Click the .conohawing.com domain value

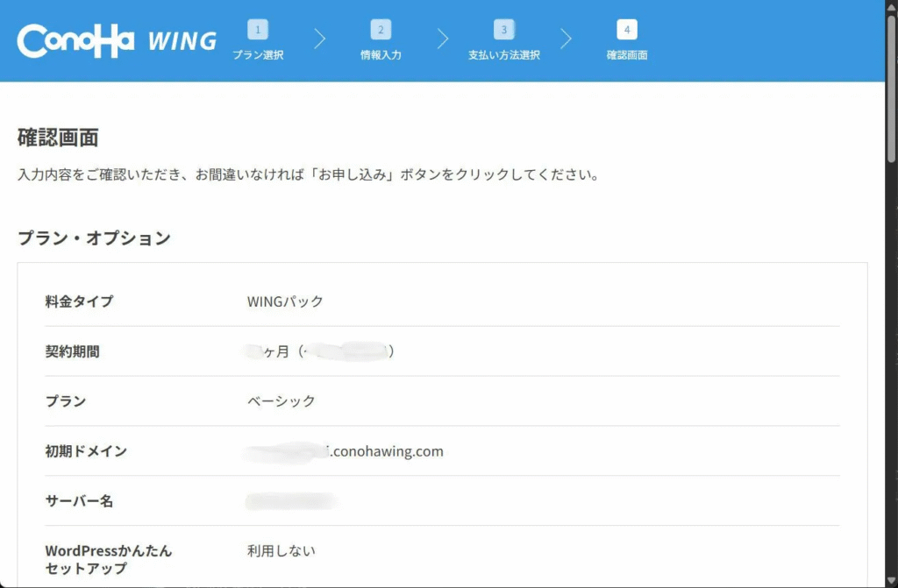(387, 451)
